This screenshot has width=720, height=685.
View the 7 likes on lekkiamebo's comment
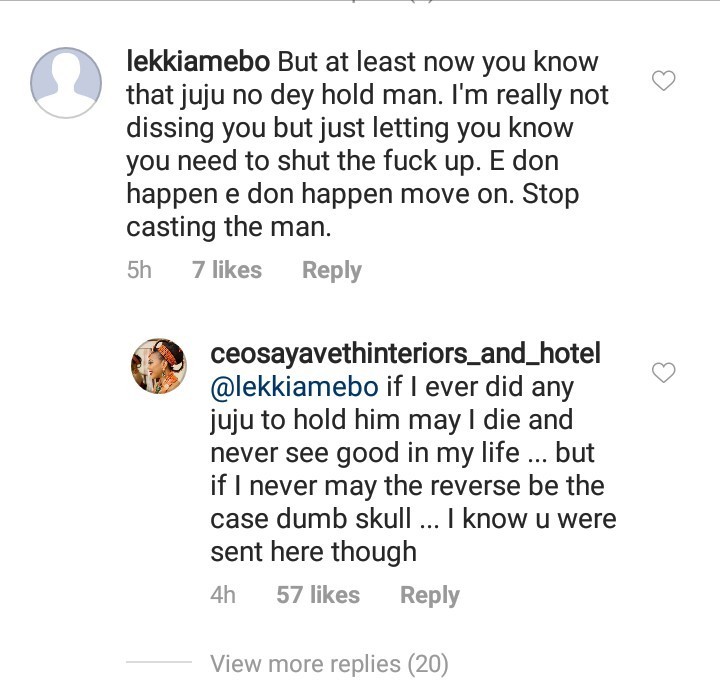(227, 270)
